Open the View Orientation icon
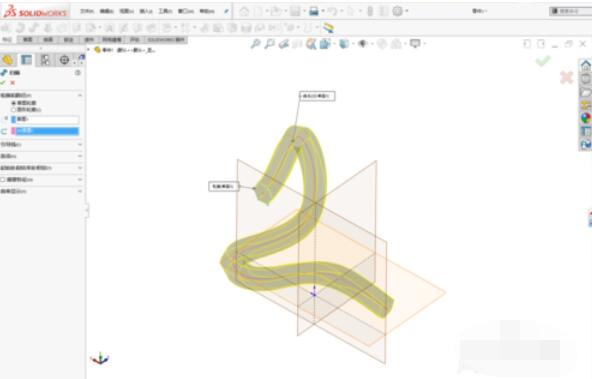 [325, 44]
